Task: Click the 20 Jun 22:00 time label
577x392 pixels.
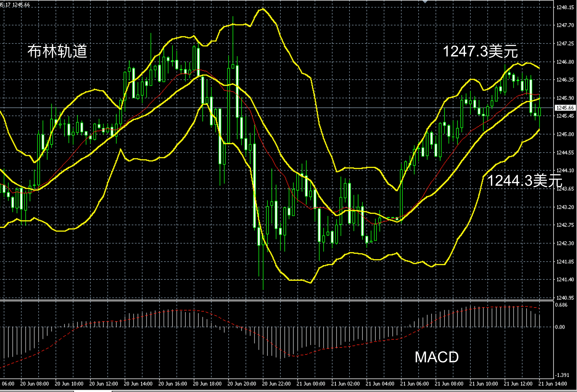Action: 276,384
